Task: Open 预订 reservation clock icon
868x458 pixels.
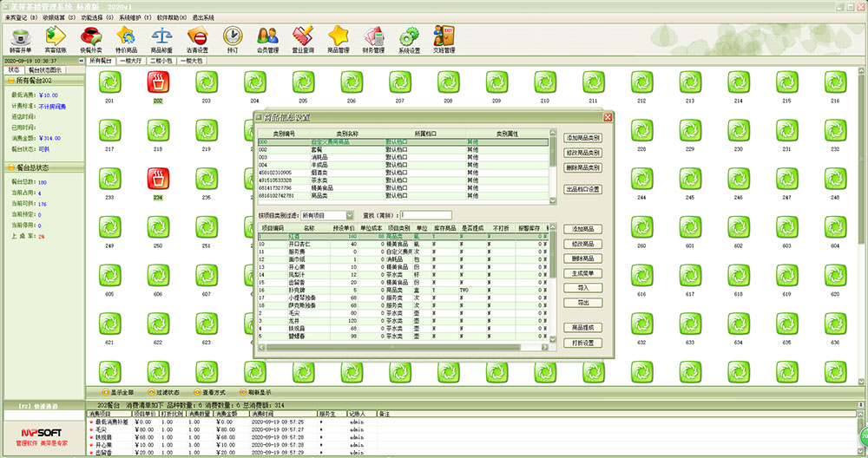Action: click(x=232, y=38)
